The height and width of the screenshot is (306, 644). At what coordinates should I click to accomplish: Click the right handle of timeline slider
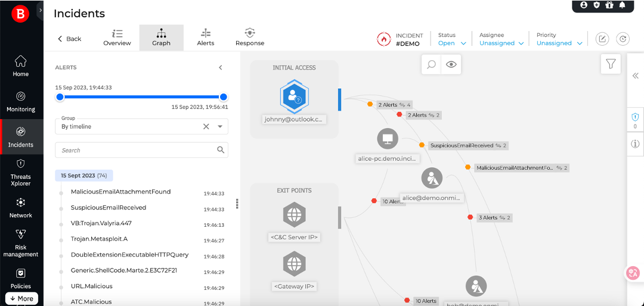[x=224, y=97]
